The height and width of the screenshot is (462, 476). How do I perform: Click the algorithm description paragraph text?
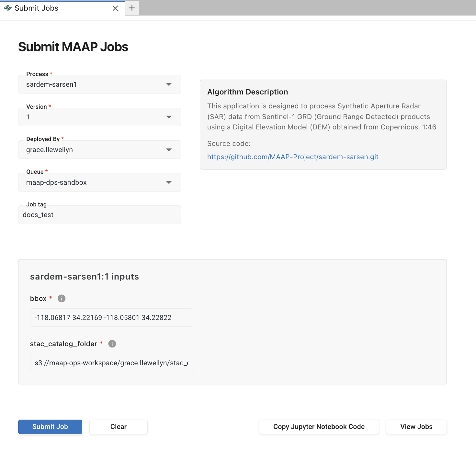(x=322, y=116)
